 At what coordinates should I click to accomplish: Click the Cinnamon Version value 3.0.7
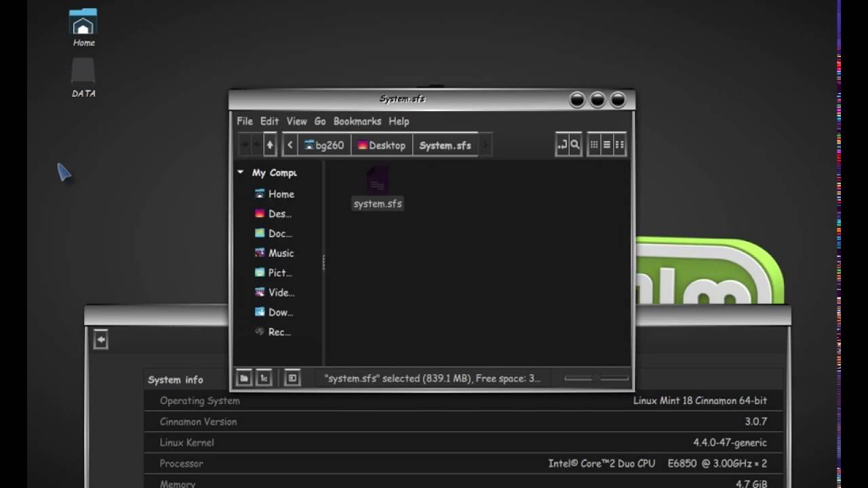click(756, 422)
